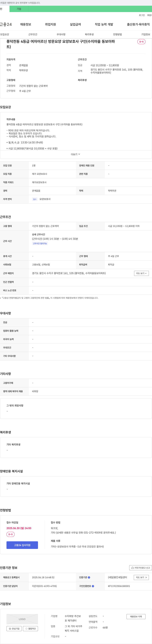Click help icon beside 구인인증번호
This screenshot has height=644, width=152.
tap(93, 586)
